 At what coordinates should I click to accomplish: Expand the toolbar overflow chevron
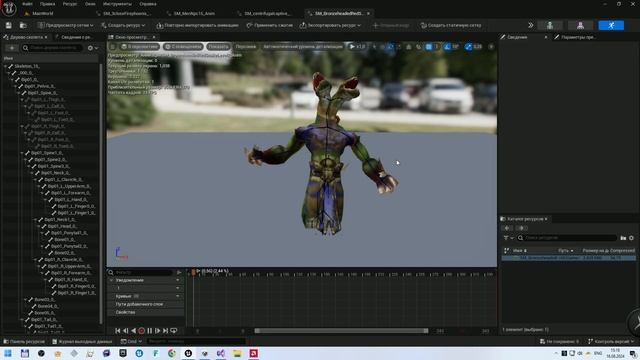[531, 25]
